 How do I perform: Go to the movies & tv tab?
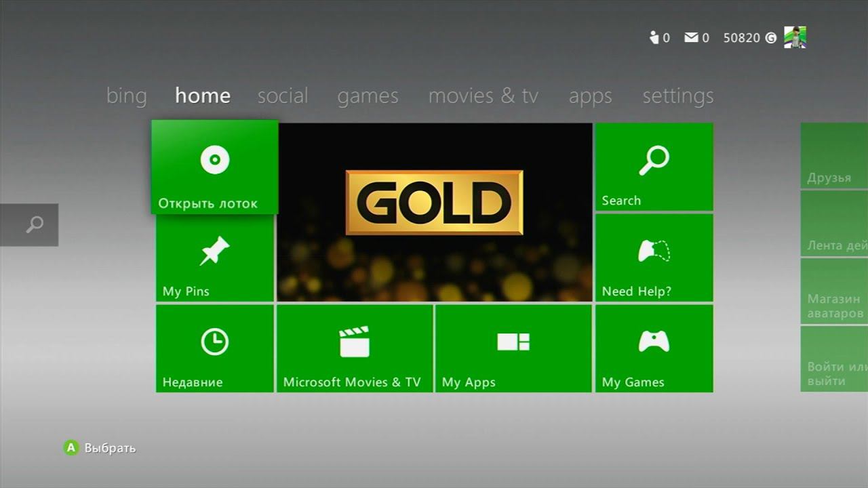pos(483,96)
